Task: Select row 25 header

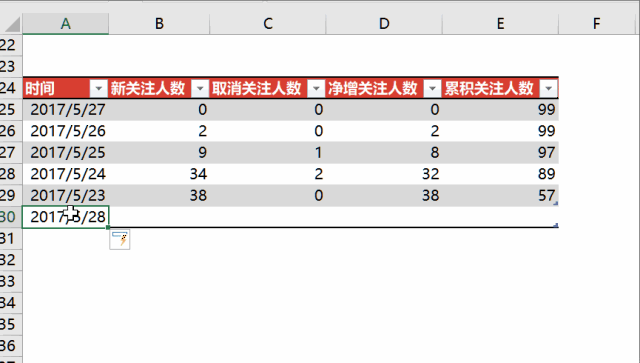Action: [x=11, y=109]
